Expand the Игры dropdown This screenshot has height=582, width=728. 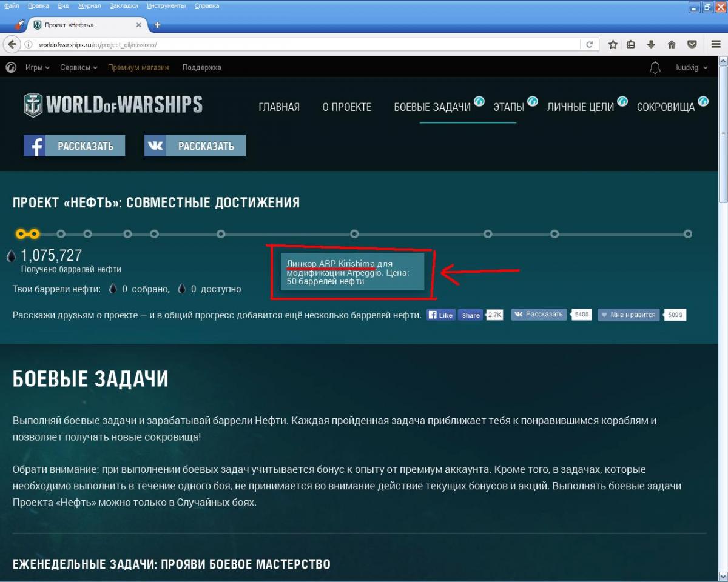(38, 67)
